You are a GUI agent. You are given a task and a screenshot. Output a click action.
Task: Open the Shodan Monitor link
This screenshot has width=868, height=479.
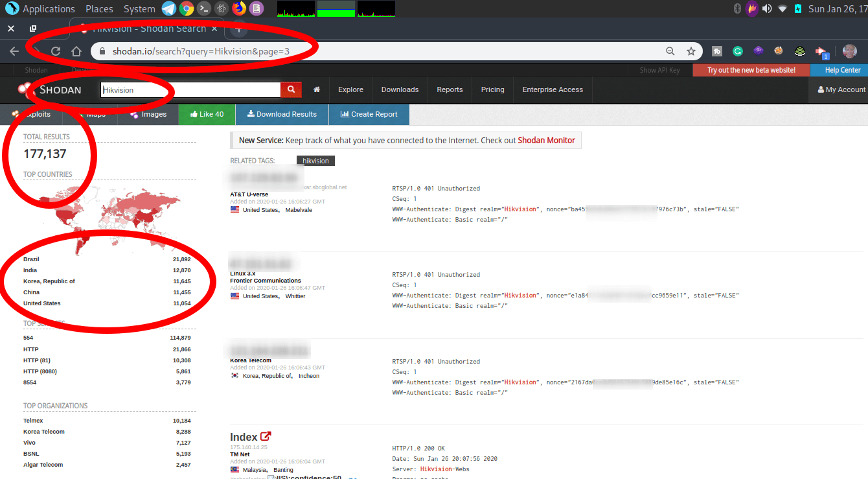546,140
